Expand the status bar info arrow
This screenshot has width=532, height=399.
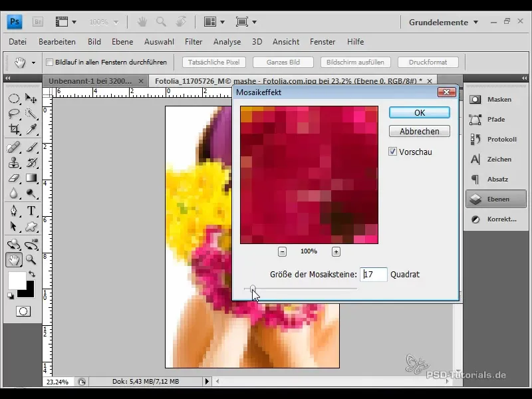tap(207, 381)
